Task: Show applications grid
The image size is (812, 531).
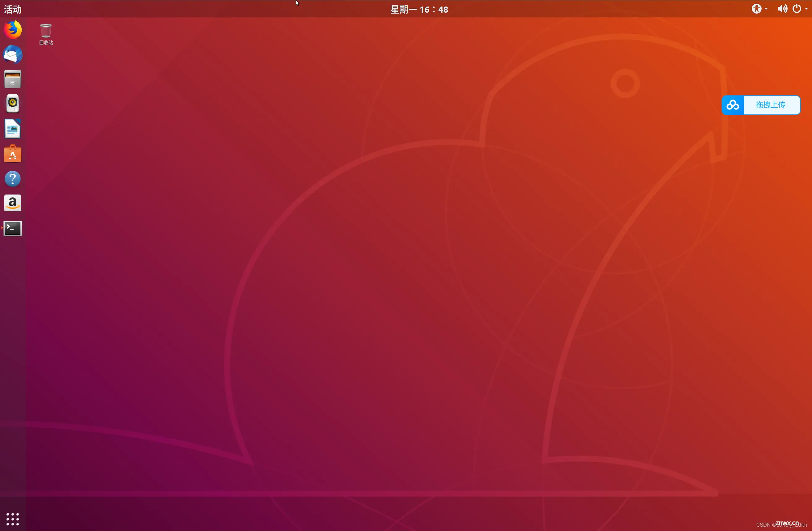Action: click(13, 519)
